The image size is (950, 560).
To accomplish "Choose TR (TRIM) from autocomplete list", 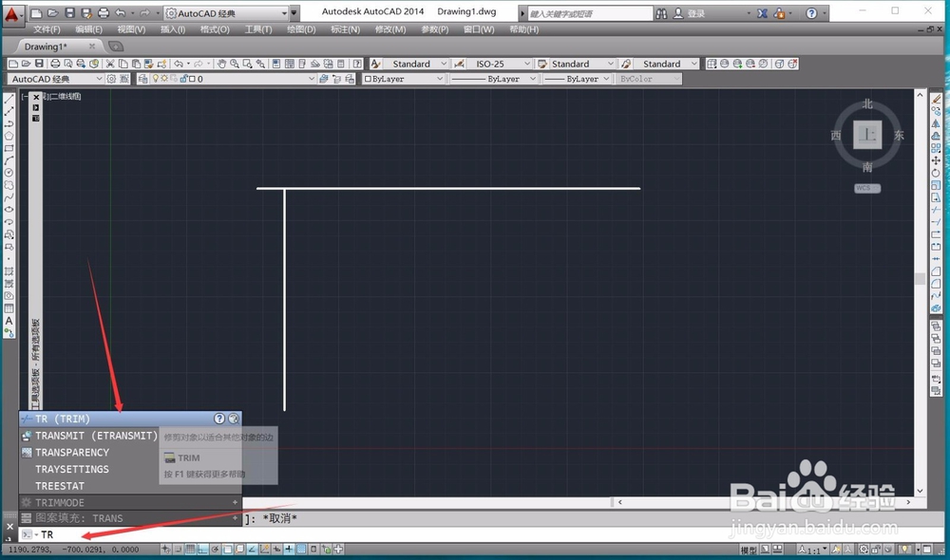I will tap(130, 419).
